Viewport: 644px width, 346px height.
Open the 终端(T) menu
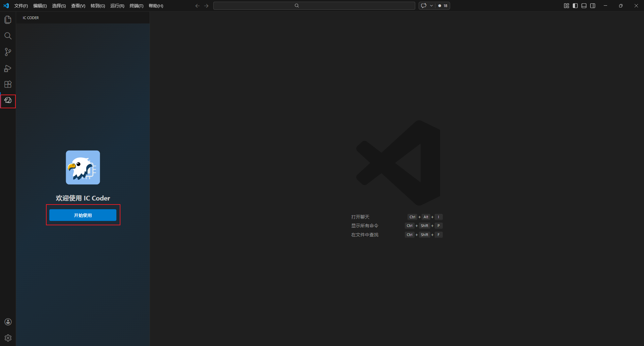click(x=136, y=6)
